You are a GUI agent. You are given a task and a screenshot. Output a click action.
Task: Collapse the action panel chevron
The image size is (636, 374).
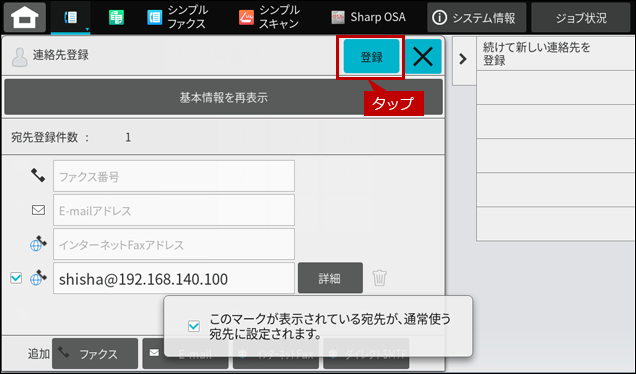click(x=463, y=59)
